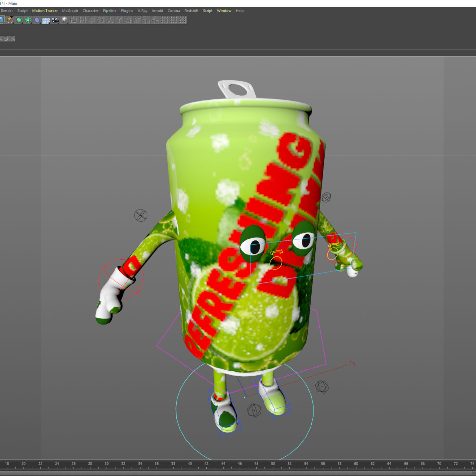This screenshot has width=476, height=476.
Task: Open the Script menu
Action: tap(208, 11)
